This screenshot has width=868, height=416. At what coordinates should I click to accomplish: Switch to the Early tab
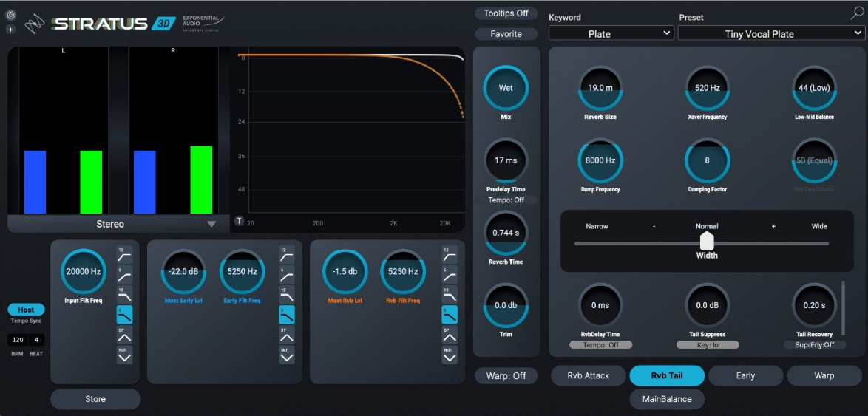point(745,375)
